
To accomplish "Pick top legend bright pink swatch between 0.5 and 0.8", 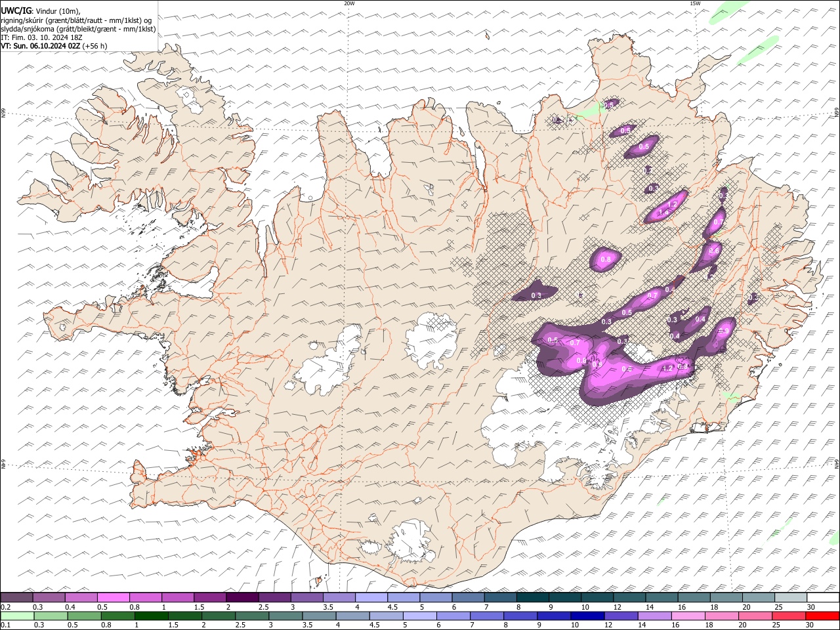I will pos(113,598).
